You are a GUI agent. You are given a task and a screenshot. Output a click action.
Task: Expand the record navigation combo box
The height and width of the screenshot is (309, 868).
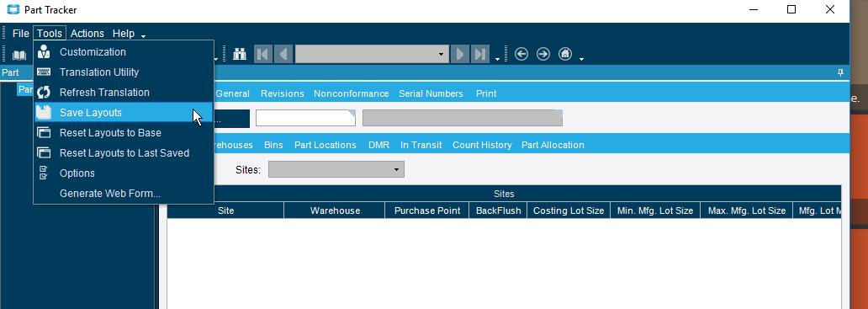click(x=441, y=54)
